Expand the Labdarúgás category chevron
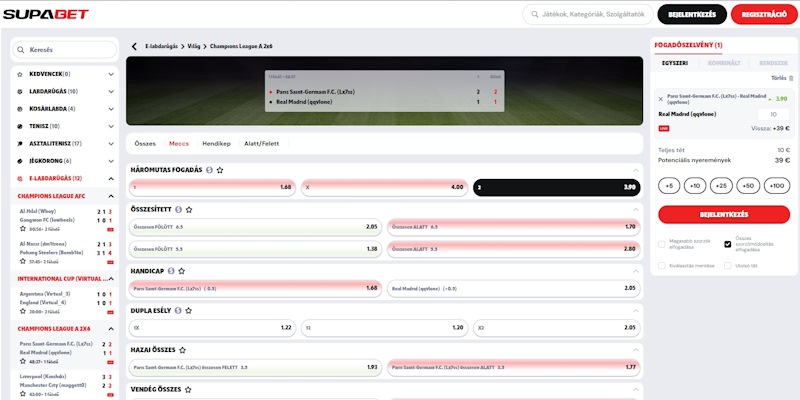This screenshot has width=800, height=400. coord(111,92)
